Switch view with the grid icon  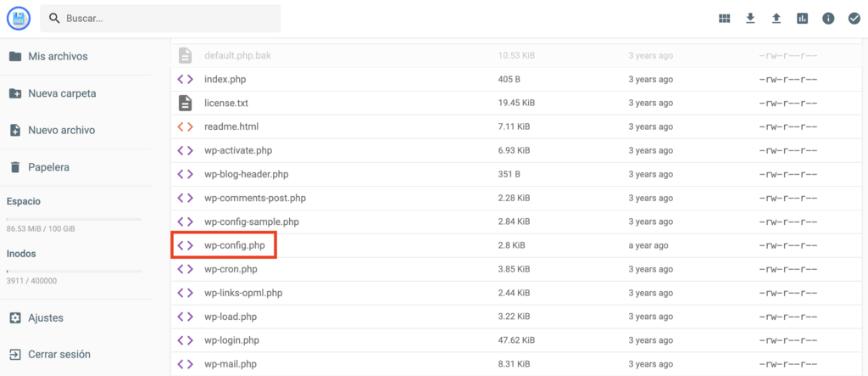pyautogui.click(x=724, y=19)
